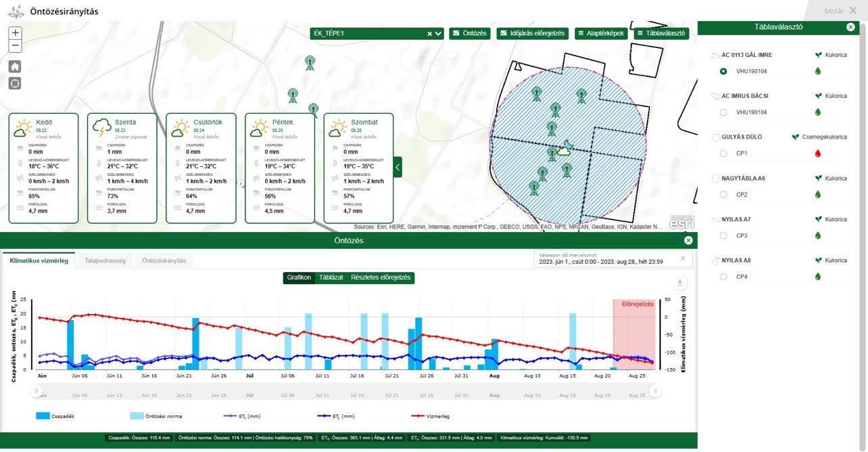The width and height of the screenshot is (868, 452).
Task: Zoom in on the map
Action: [15, 32]
